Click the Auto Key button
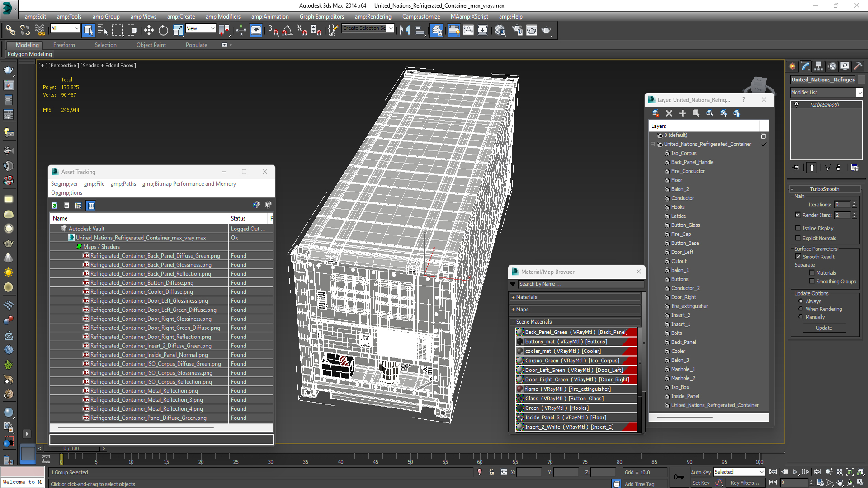The image size is (868, 488). click(701, 472)
